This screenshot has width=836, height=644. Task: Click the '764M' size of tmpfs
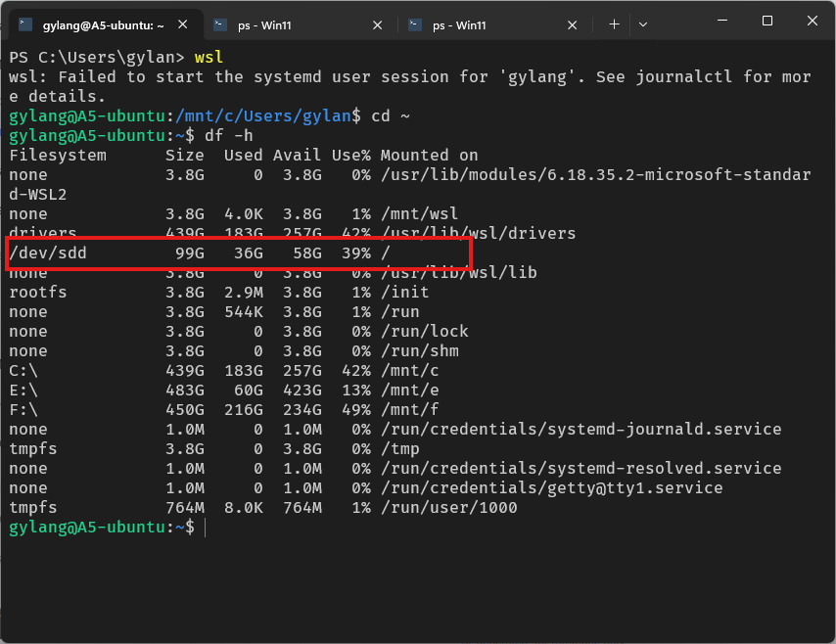(185, 508)
